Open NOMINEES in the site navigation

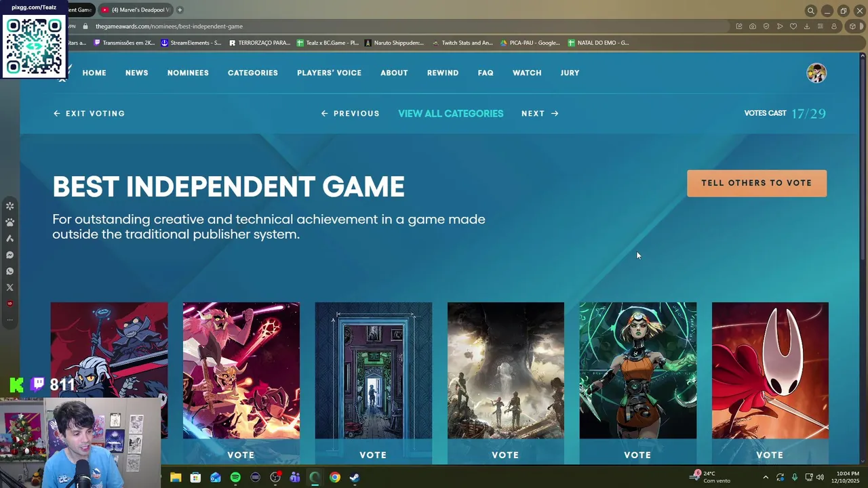pos(188,73)
